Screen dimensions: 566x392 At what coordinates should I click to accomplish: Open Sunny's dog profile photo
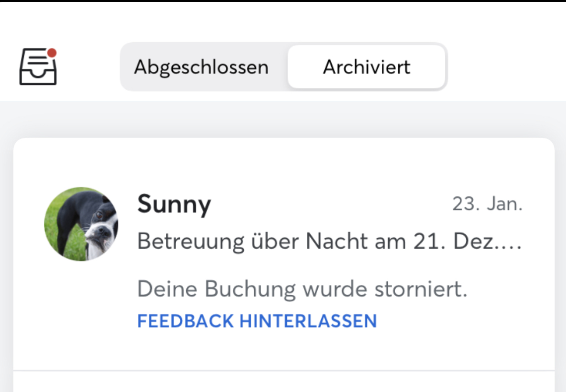pos(81,224)
